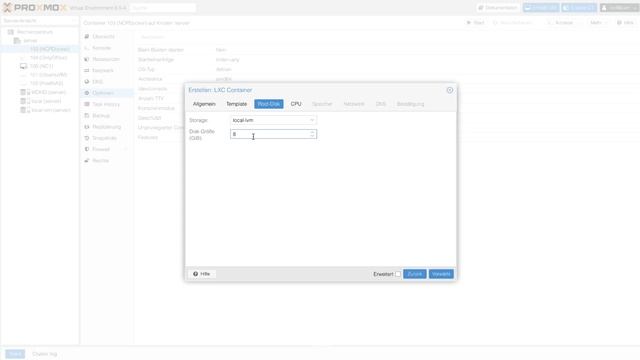The image size is (640, 360).
Task: Open the Dokumentation button in the header
Action: pos(498,8)
